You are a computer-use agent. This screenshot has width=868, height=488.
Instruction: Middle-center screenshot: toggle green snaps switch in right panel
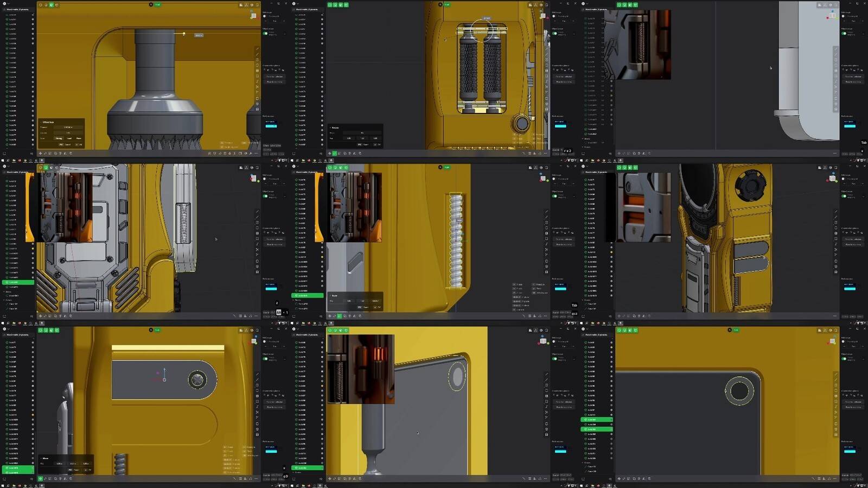click(554, 196)
